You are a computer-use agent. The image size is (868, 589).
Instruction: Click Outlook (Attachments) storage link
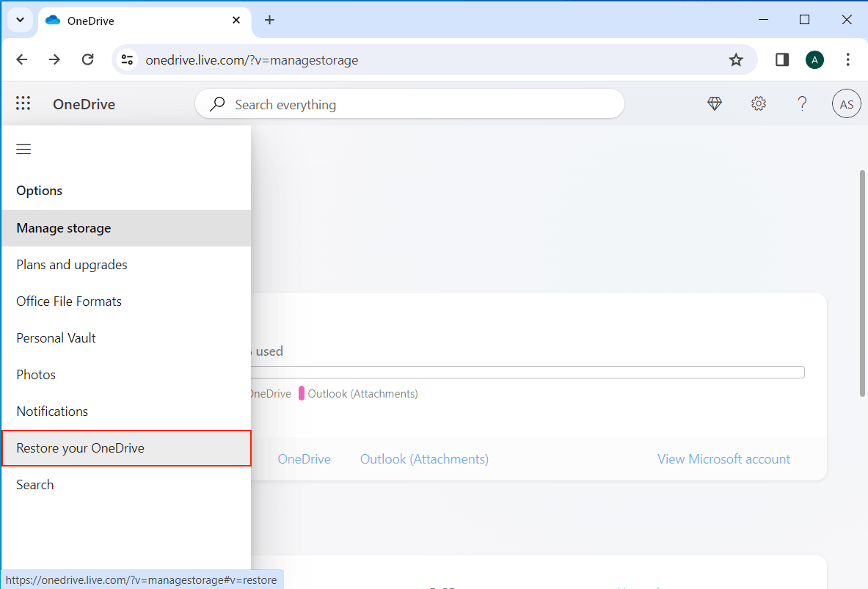click(424, 459)
